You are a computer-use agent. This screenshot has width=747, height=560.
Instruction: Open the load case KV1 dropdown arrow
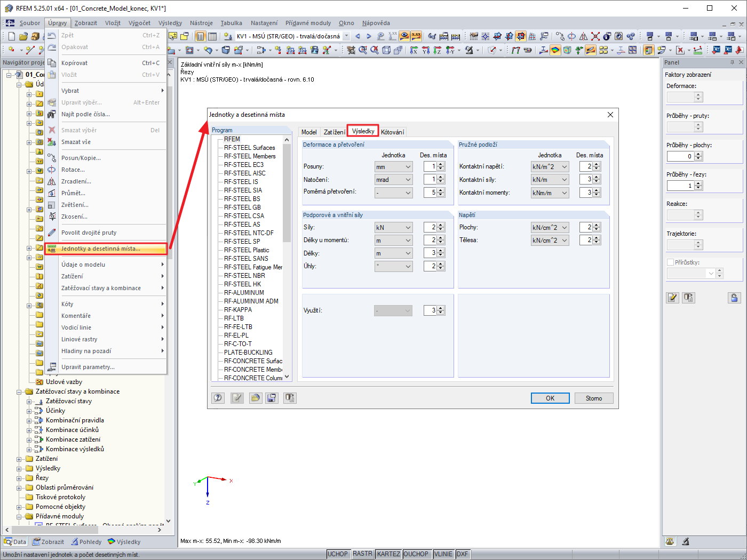pos(346,36)
